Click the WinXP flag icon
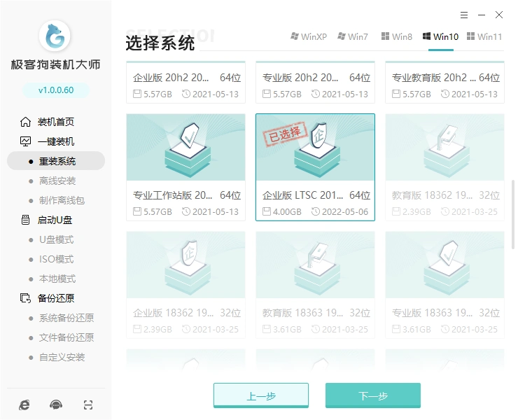 pyautogui.click(x=294, y=36)
